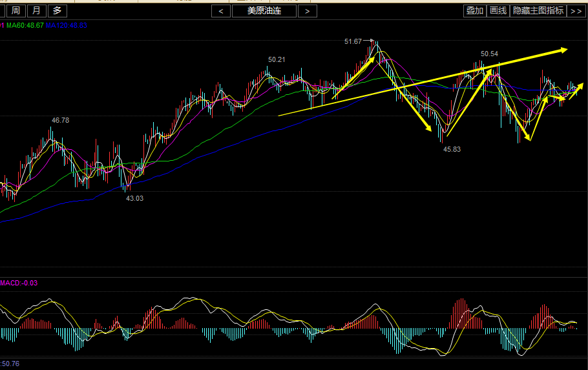Click the 45.83 low price marker
The image size is (588, 370).
pos(452,149)
